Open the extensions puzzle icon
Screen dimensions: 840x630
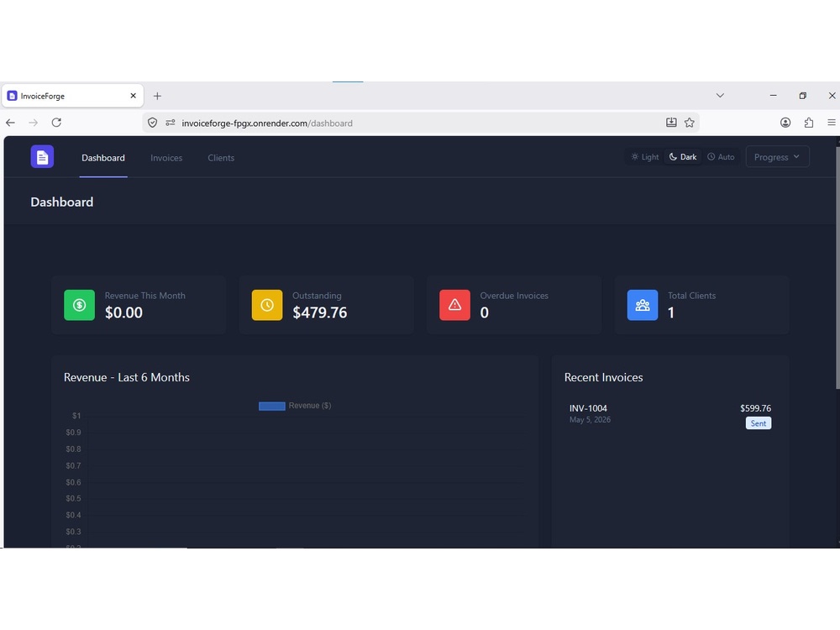pyautogui.click(x=809, y=123)
